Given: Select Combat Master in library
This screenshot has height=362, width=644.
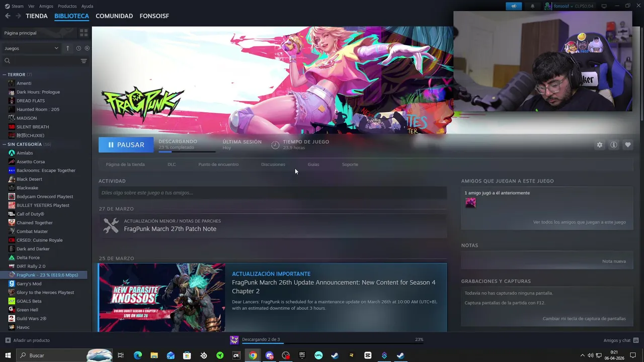Looking at the screenshot, I should (x=32, y=231).
